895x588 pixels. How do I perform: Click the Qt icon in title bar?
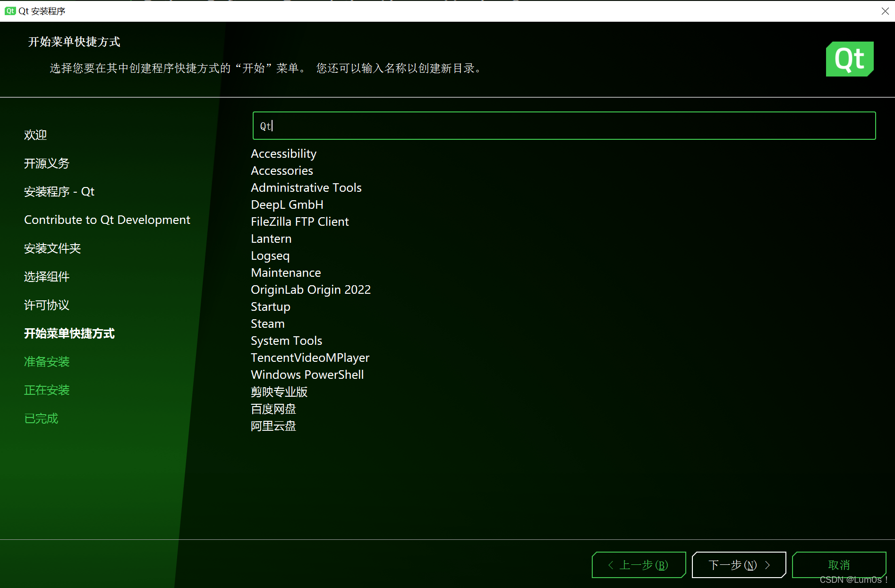click(x=10, y=11)
